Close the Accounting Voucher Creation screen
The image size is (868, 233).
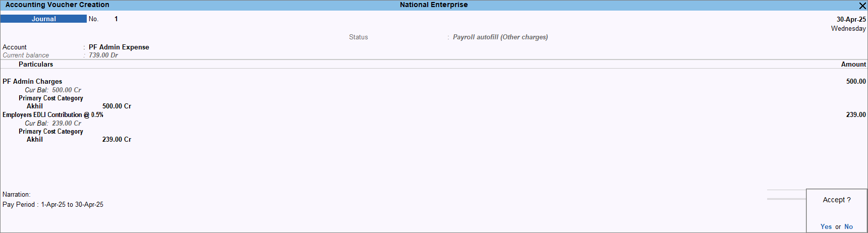862,6
